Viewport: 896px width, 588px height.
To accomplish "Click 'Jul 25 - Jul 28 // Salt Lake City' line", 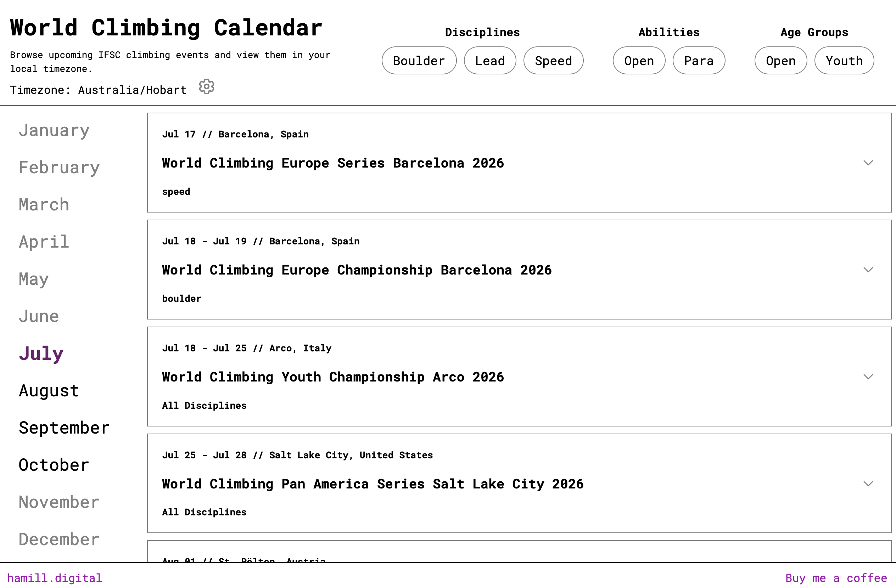I will 297,455.
